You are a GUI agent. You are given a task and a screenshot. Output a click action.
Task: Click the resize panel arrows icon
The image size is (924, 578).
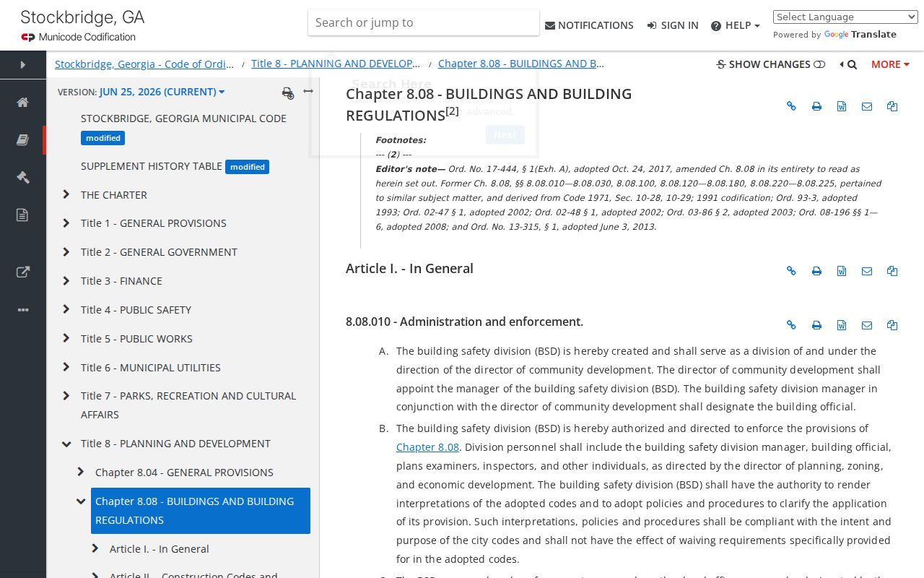coord(308,91)
